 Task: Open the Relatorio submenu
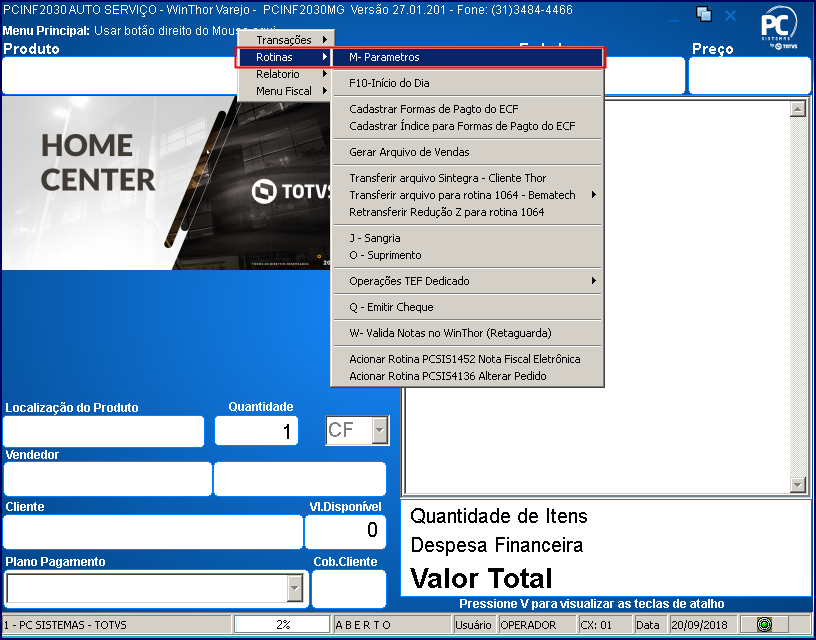[x=285, y=74]
